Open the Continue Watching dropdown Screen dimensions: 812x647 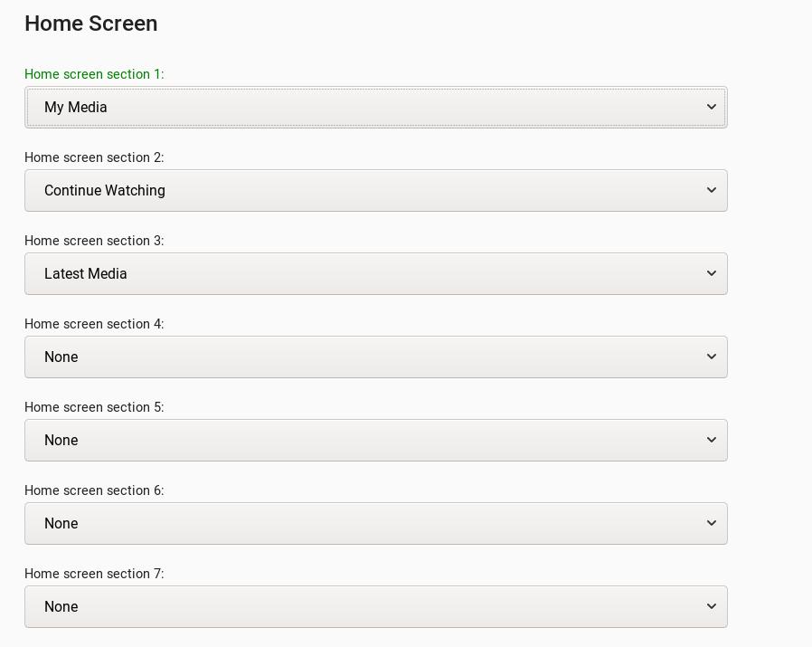pyautogui.click(x=376, y=190)
